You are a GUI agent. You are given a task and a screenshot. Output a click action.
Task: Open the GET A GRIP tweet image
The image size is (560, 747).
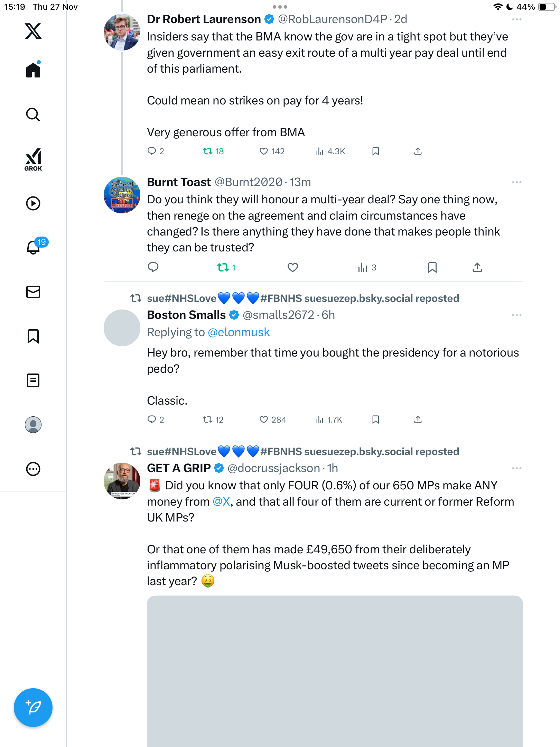click(x=335, y=671)
